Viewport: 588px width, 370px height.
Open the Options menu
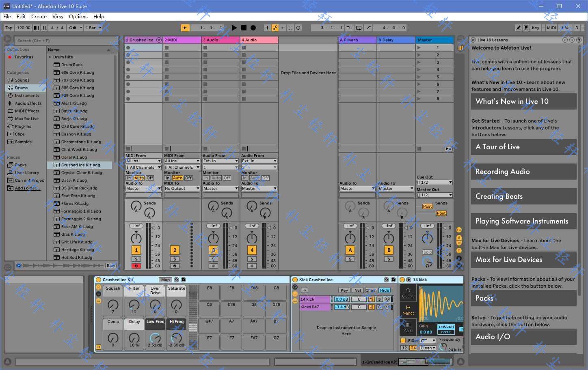click(78, 17)
